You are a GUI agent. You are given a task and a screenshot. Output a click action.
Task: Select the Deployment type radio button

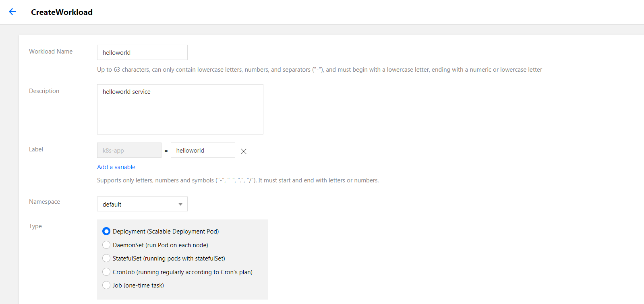click(106, 231)
